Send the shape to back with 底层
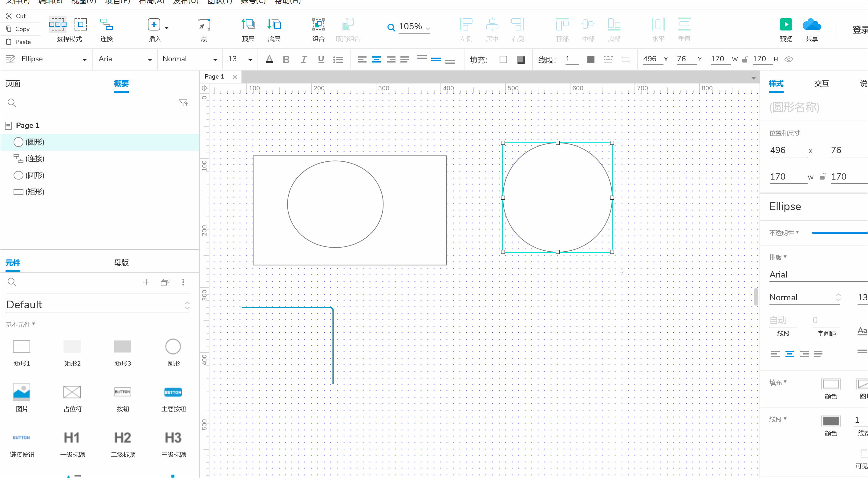Screen dimensions: 868x478 tap(274, 25)
